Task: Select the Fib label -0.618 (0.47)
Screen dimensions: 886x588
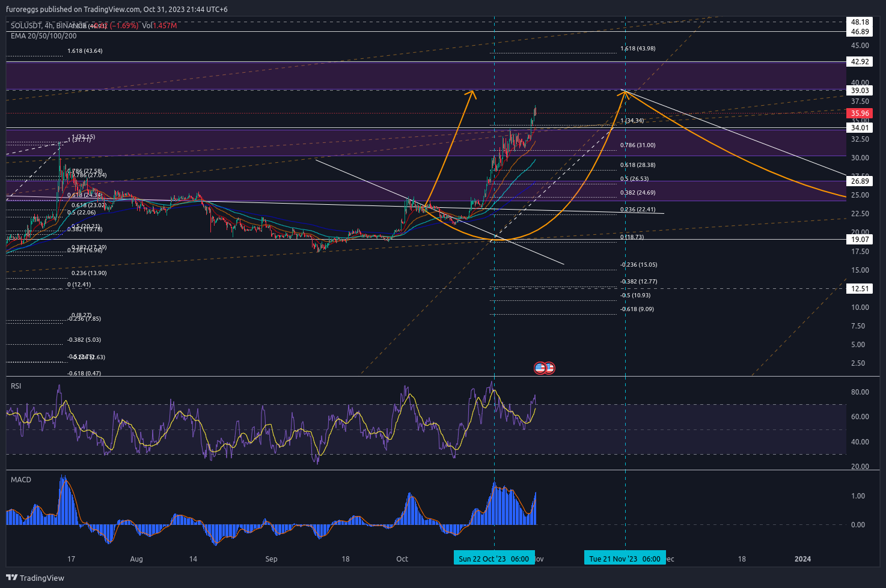Action: 84,374
